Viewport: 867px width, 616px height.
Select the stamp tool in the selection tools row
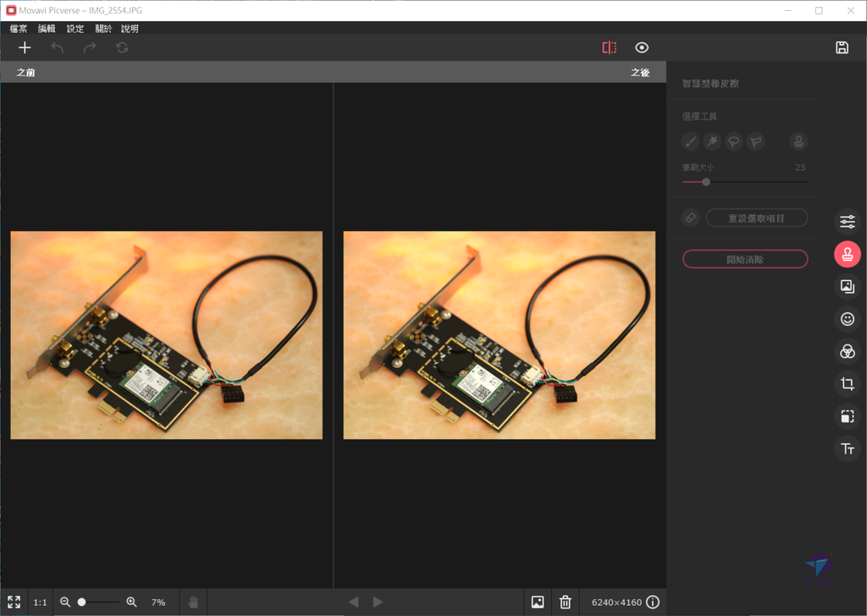point(798,141)
